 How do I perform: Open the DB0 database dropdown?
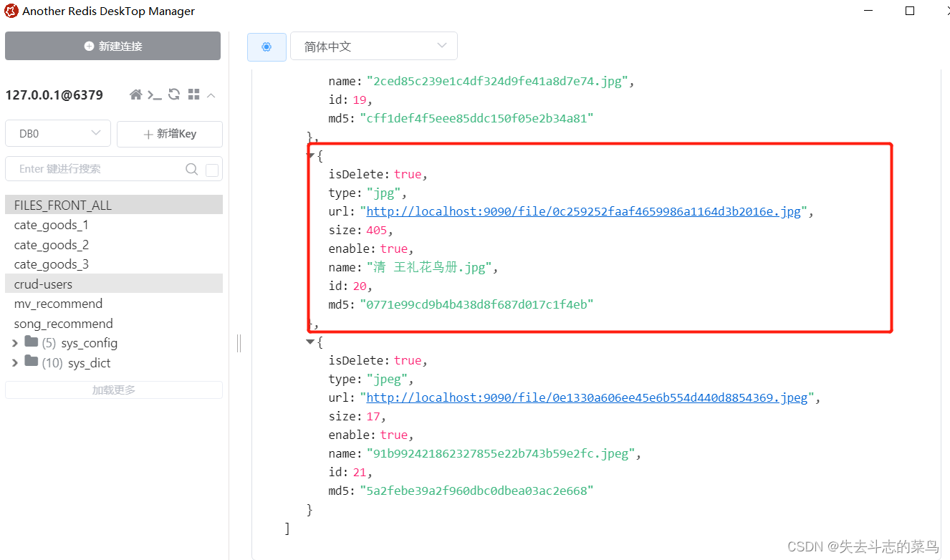58,133
